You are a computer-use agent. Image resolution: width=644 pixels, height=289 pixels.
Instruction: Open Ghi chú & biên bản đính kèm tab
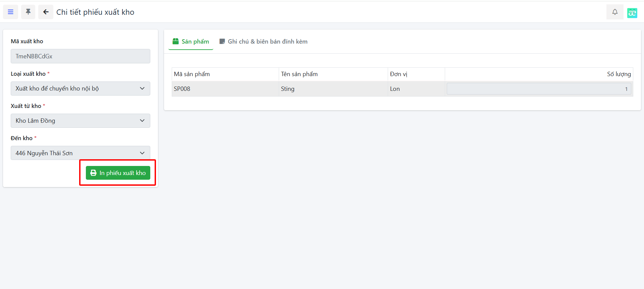(263, 42)
